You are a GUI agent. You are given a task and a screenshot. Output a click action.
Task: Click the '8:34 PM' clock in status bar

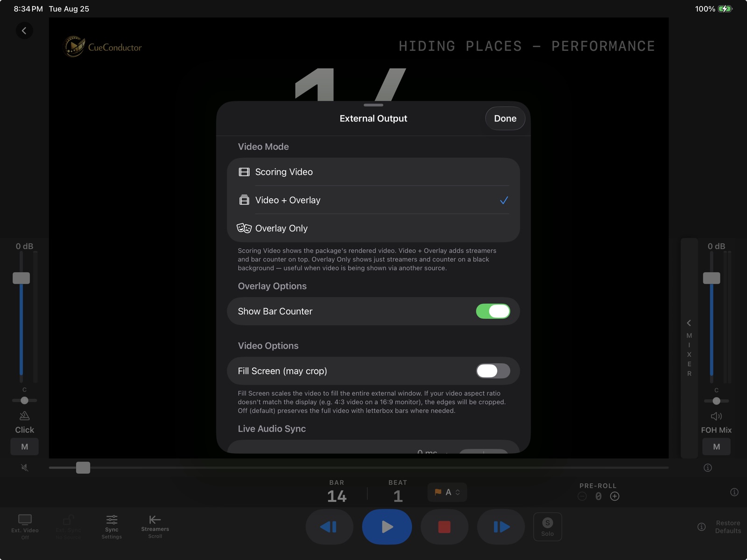coord(28,9)
